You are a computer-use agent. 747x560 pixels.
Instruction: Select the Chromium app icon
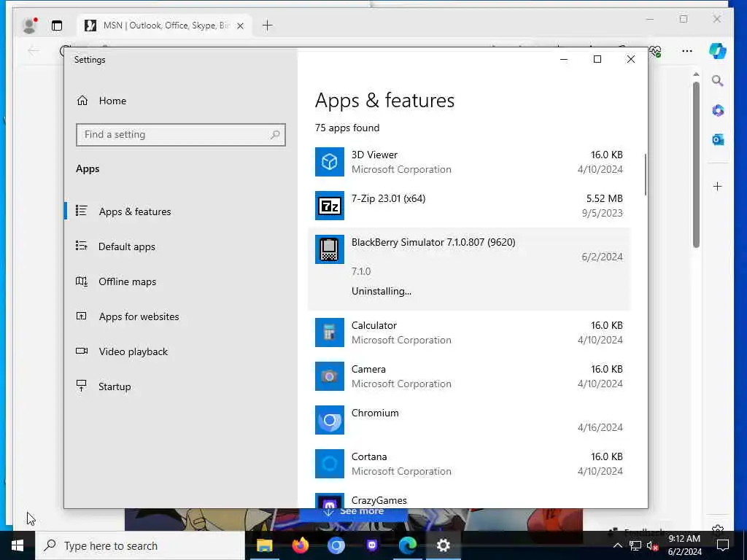tap(329, 420)
